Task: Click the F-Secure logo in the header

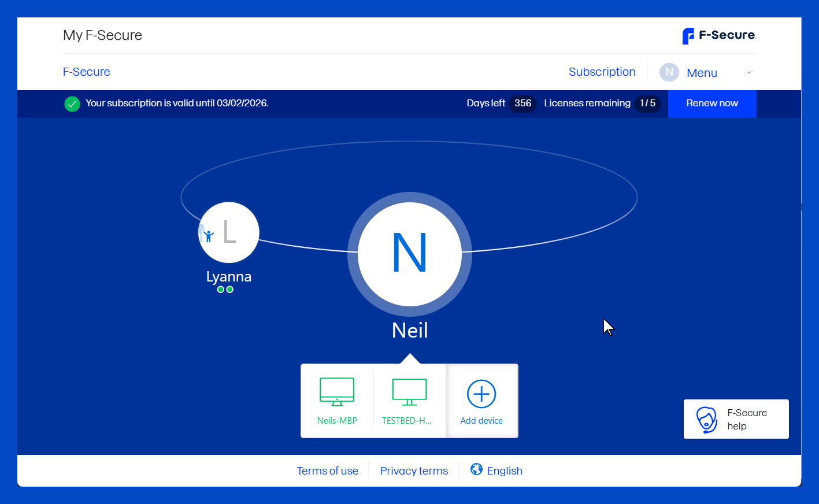Action: tap(719, 36)
